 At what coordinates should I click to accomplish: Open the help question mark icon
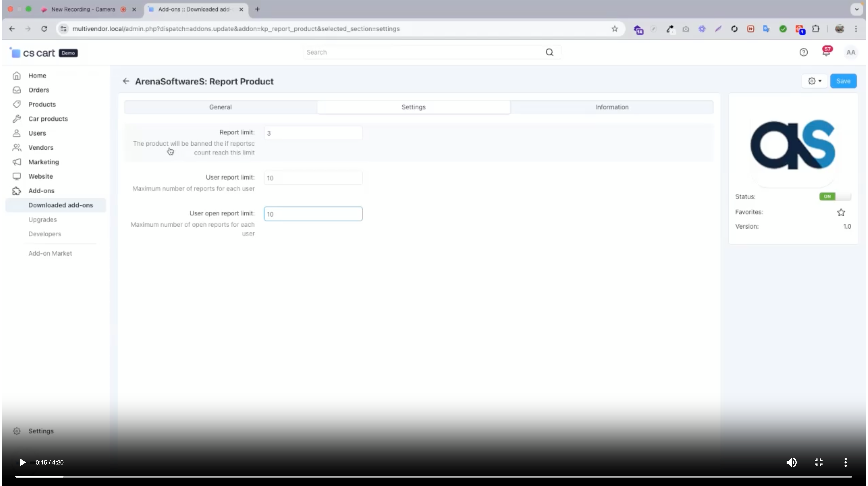(x=803, y=52)
